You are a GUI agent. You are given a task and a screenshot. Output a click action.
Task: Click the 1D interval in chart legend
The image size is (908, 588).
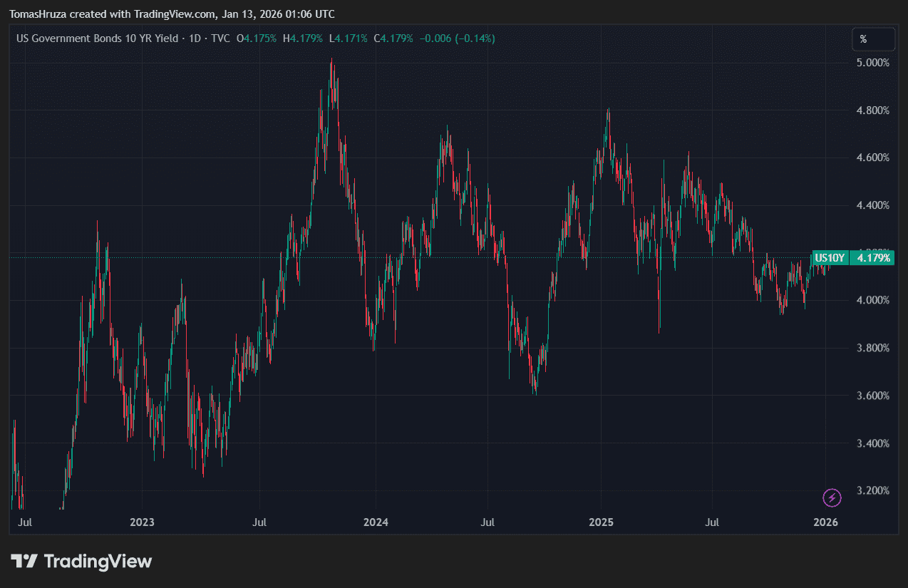pyautogui.click(x=194, y=38)
